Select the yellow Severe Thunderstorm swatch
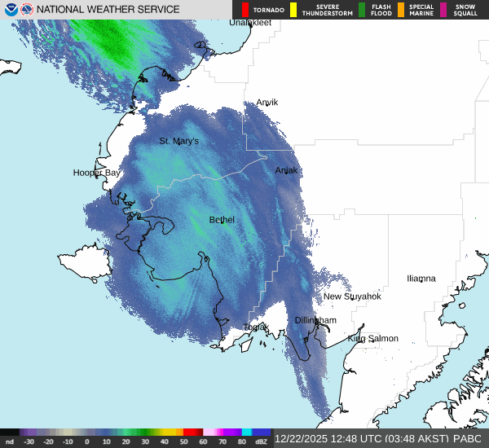 tap(293, 10)
